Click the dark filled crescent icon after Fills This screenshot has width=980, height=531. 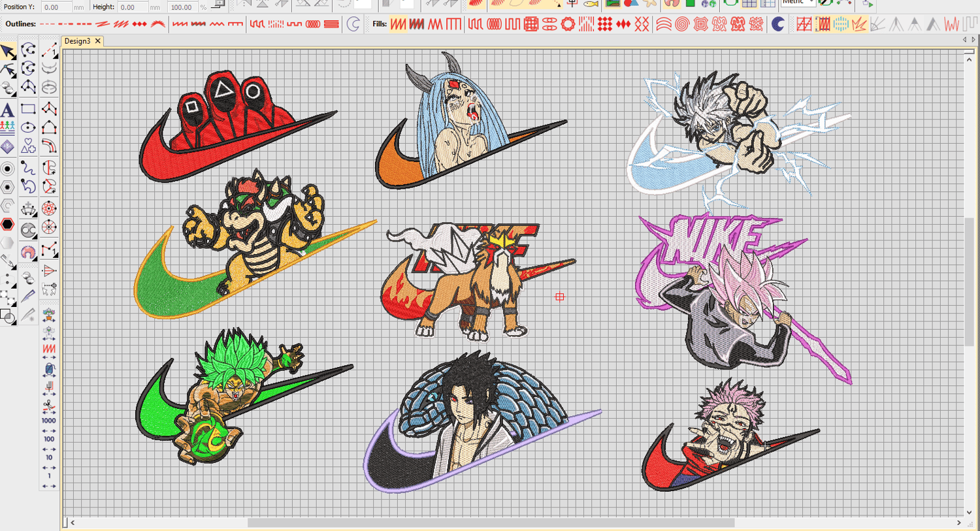click(777, 24)
